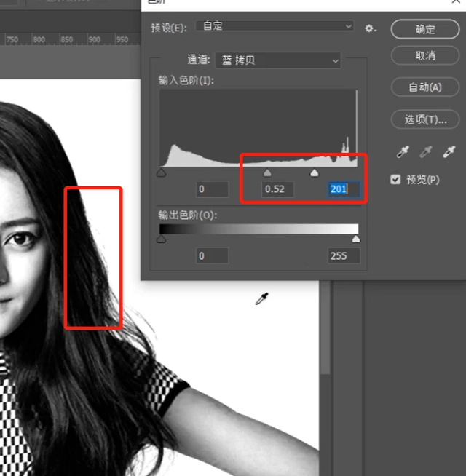Select the gray point eyedropper
The height and width of the screenshot is (476, 466).
tap(426, 152)
